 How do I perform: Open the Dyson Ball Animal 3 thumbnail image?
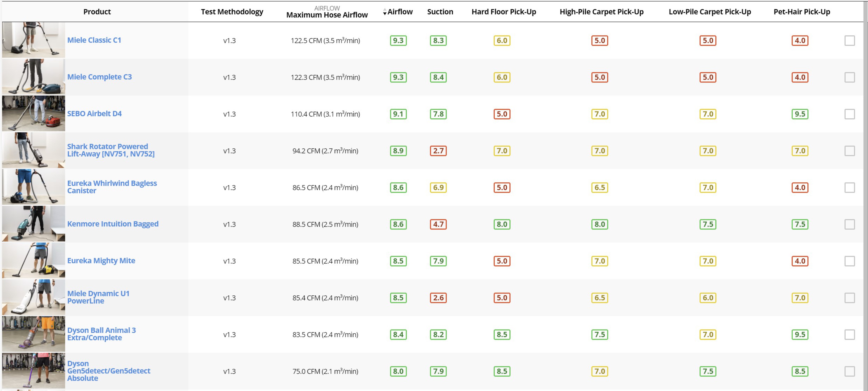pos(33,334)
